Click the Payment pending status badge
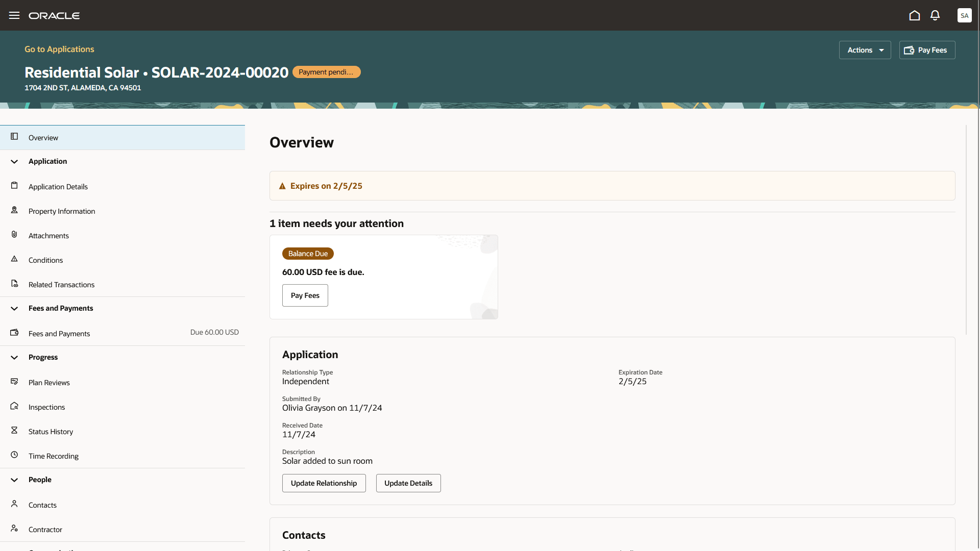This screenshot has height=551, width=980. (x=326, y=72)
